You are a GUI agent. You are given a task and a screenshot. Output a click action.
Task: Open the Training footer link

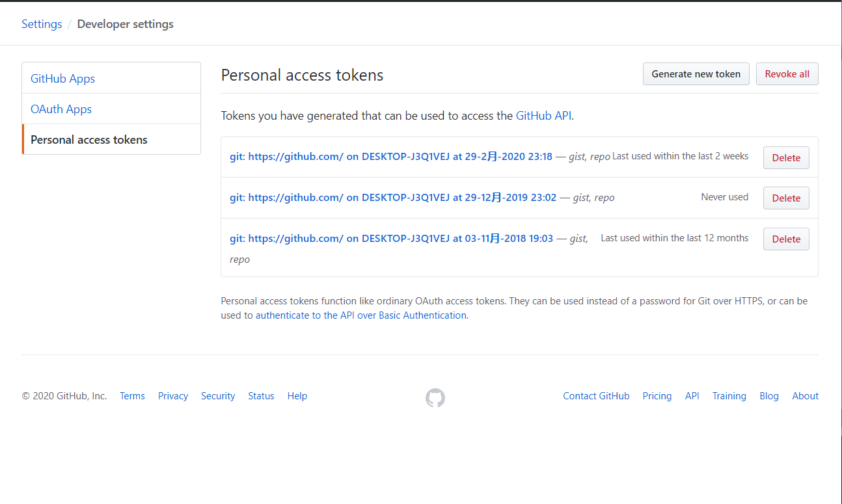click(x=729, y=396)
